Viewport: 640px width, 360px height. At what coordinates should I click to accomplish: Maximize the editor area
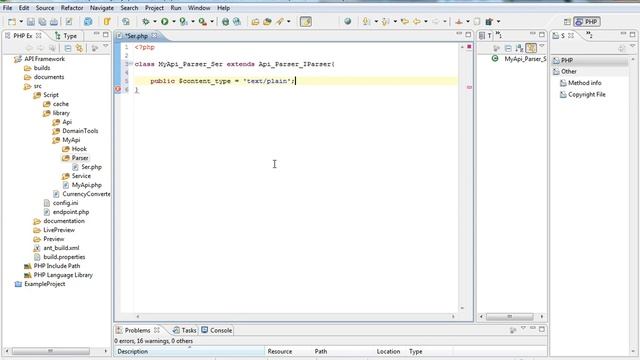pos(468,35)
